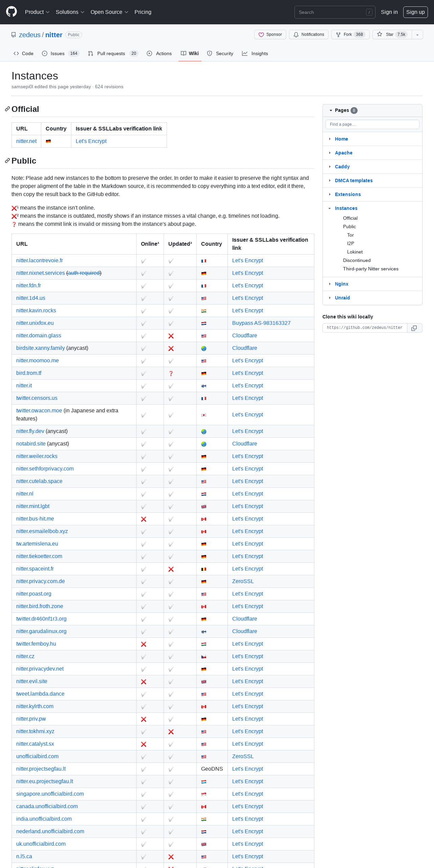This screenshot has height=868, width=434.
Task: Open twitter.femboy.hu instance link
Action: coord(36,644)
